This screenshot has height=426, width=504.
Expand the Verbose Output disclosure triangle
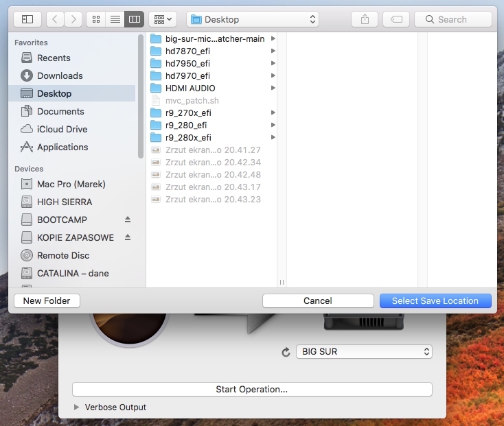(76, 407)
